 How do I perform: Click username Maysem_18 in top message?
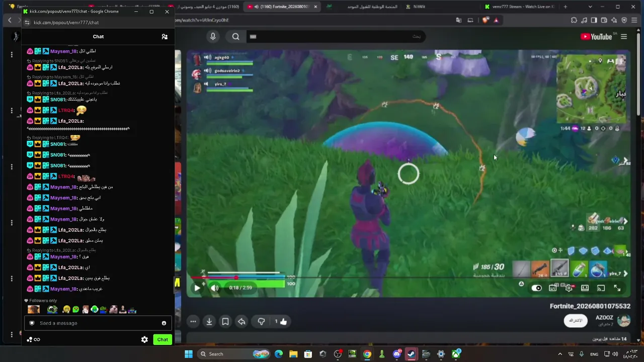(63, 51)
